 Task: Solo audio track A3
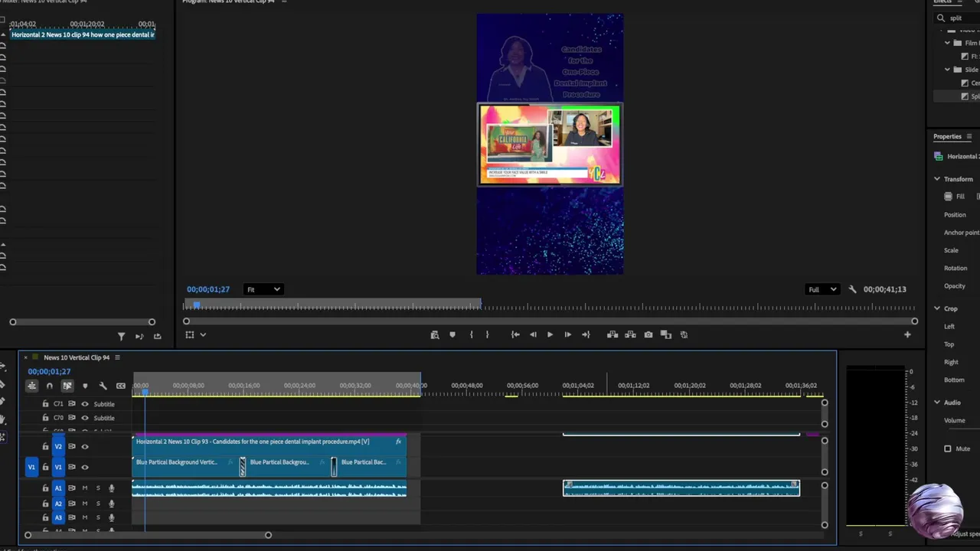point(98,517)
